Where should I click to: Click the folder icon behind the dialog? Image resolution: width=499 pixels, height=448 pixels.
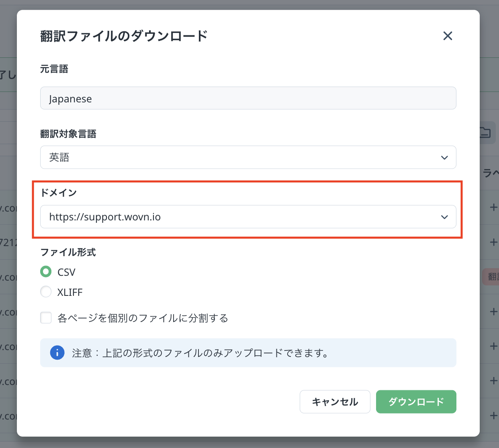pyautogui.click(x=486, y=132)
